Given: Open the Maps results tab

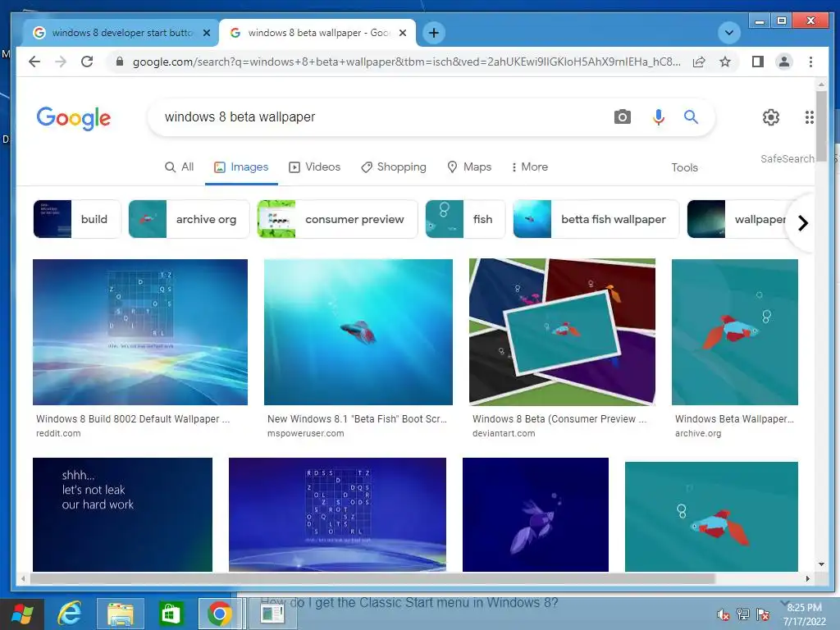Looking at the screenshot, I should (469, 167).
